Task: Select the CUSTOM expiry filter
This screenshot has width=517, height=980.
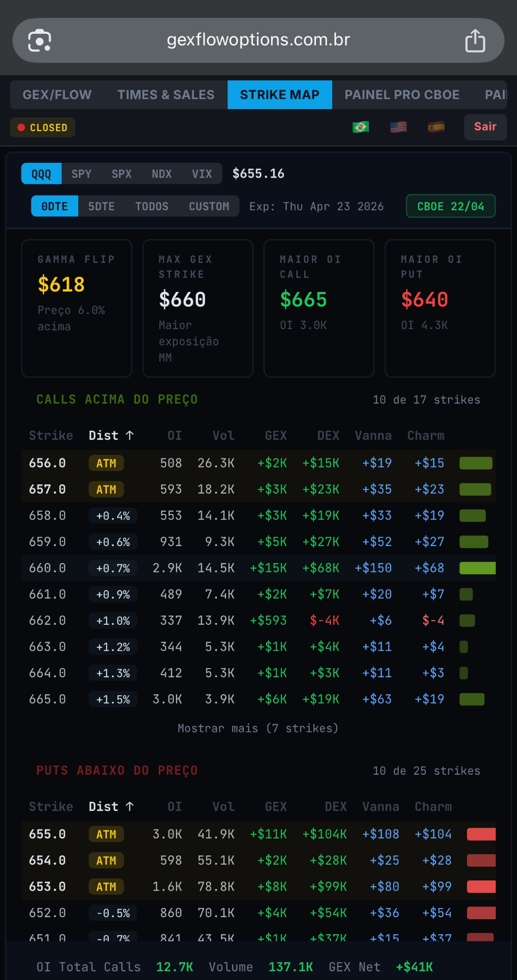Action: (209, 206)
